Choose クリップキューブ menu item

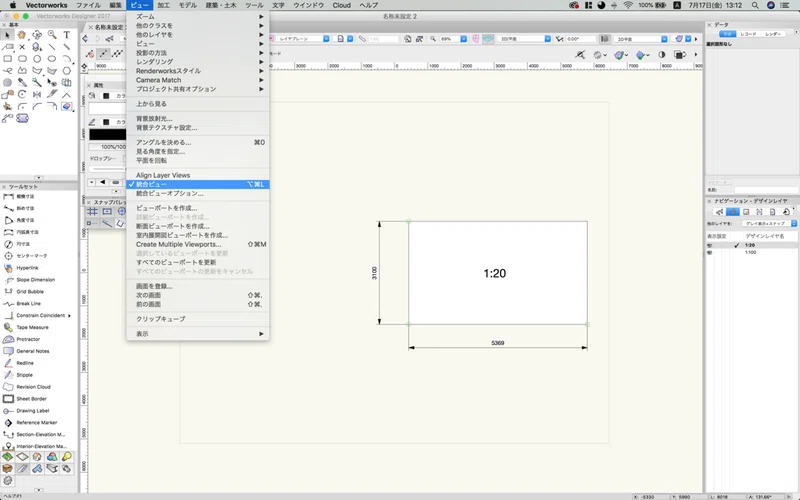pyautogui.click(x=198, y=319)
